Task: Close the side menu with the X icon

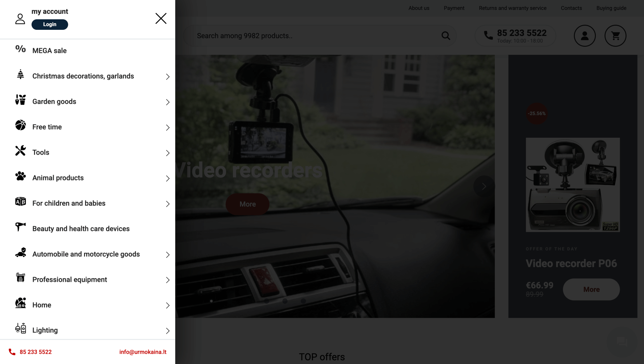Action: tap(161, 18)
